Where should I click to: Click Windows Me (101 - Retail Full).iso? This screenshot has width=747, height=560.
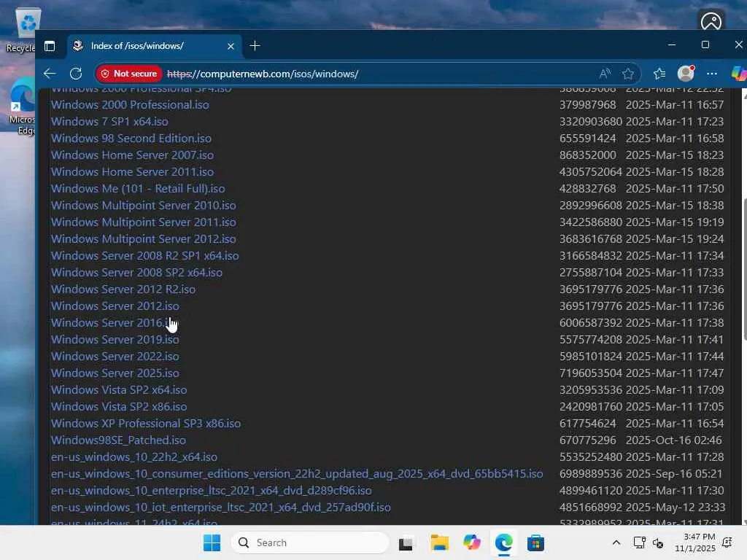[138, 189]
